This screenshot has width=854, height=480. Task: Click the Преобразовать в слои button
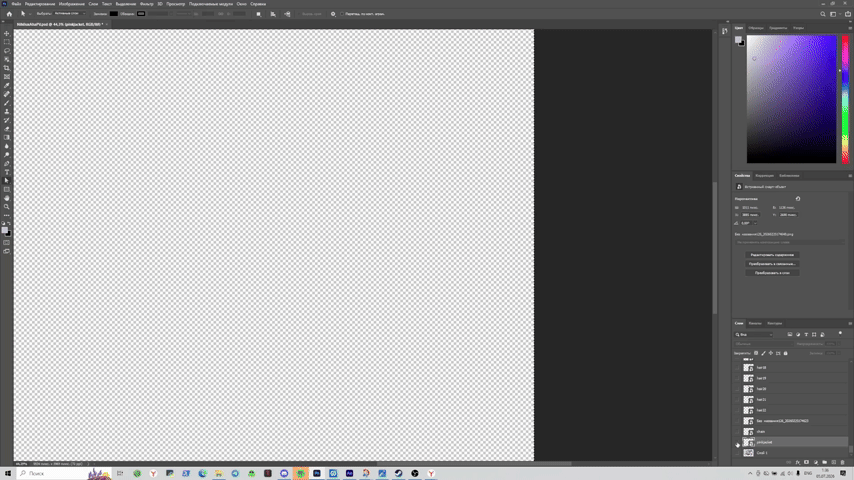[x=772, y=273]
